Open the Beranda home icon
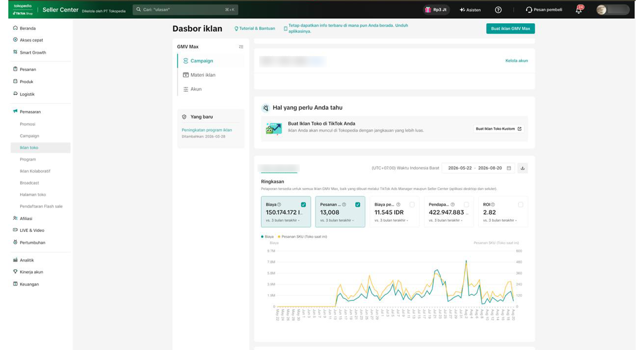644x350 pixels. 15,28
